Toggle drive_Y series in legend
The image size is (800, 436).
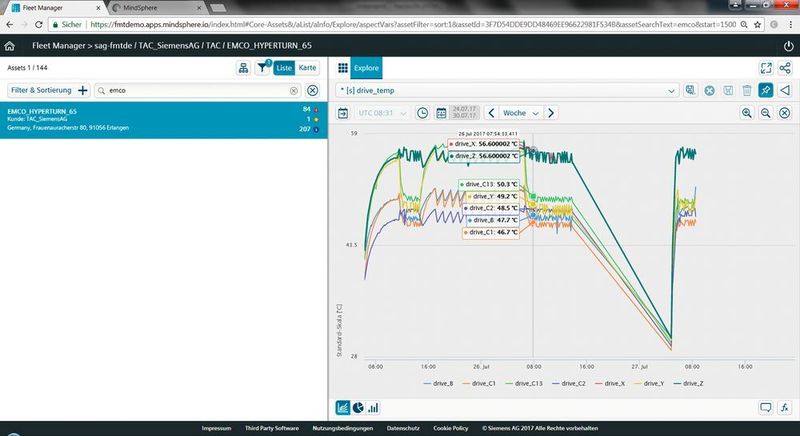point(648,383)
